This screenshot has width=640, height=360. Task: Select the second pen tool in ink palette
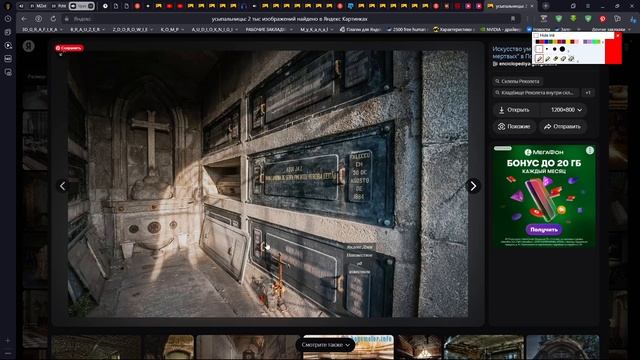[x=548, y=59]
